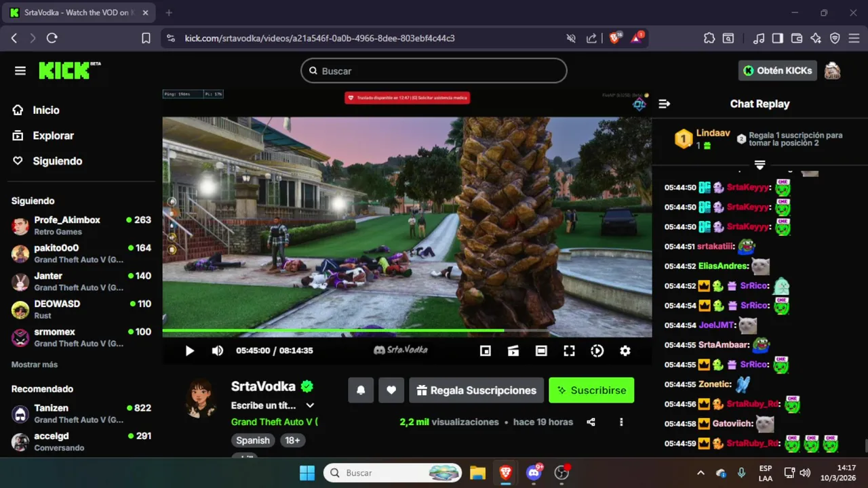Click the Obtén KICKs button
The width and height of the screenshot is (868, 488).
pyautogui.click(x=777, y=70)
